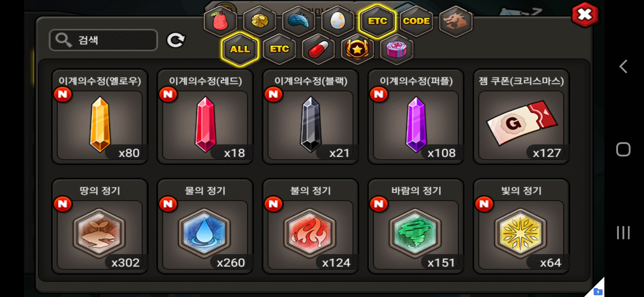Select the ALL sub-filter
Screen dimensions: 644x297
[x=240, y=49]
